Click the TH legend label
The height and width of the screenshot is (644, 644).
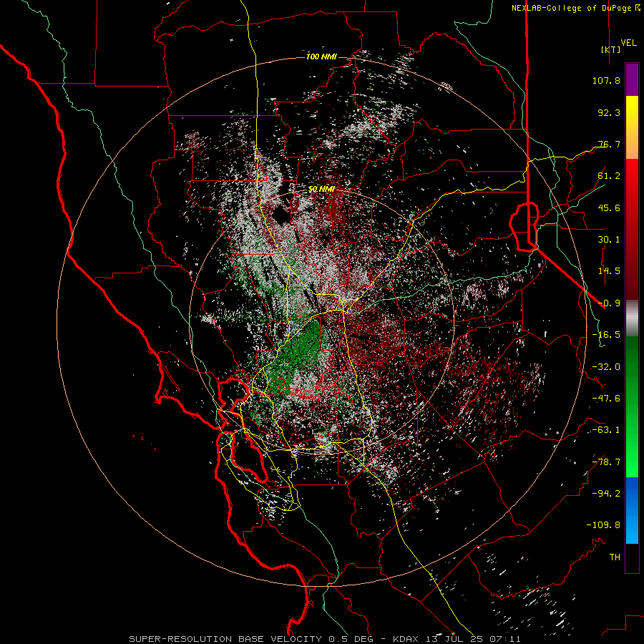(x=615, y=557)
